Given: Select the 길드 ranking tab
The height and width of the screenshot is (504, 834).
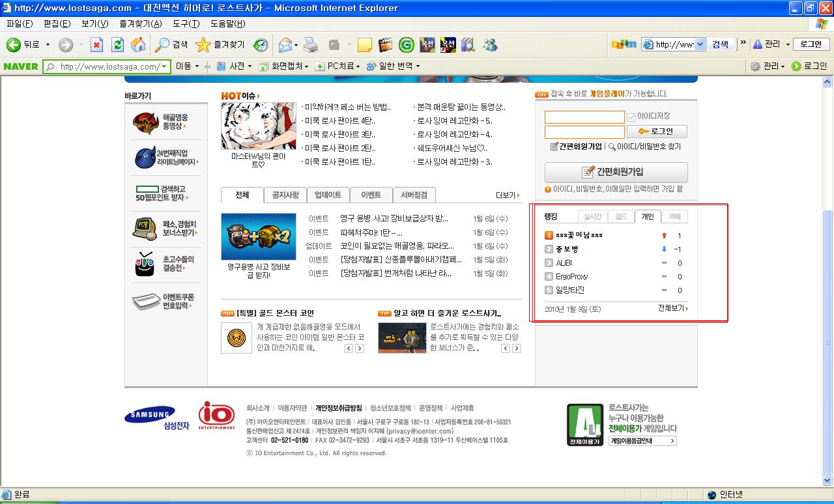Looking at the screenshot, I should tap(621, 217).
